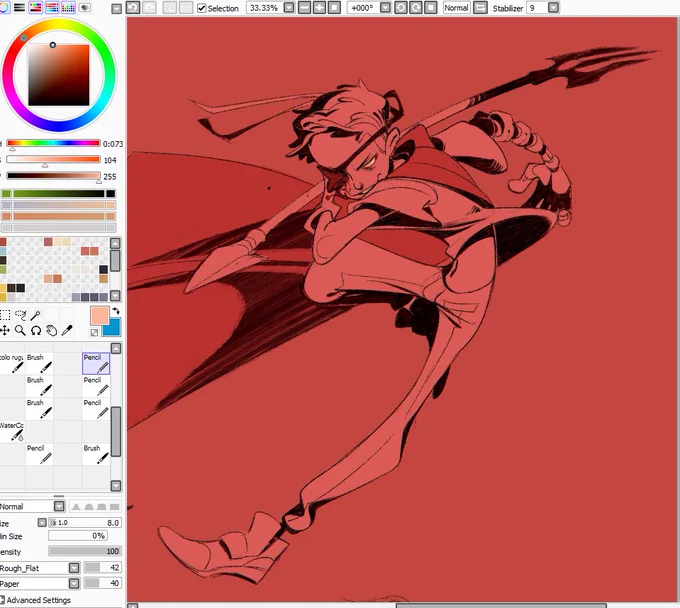The image size is (680, 608).
Task: Rotate canvas clockwise button
Action: click(415, 8)
